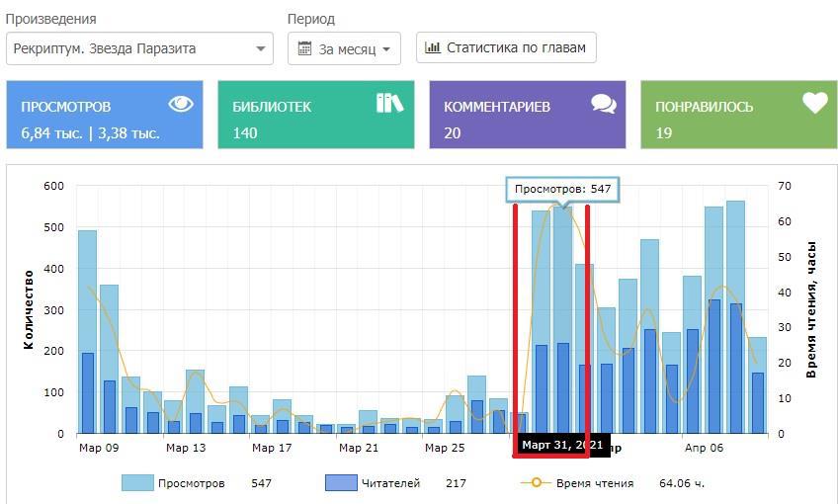Open the Просмотров 6,84 тыс. card
The image size is (838, 504).
pyautogui.click(x=104, y=116)
